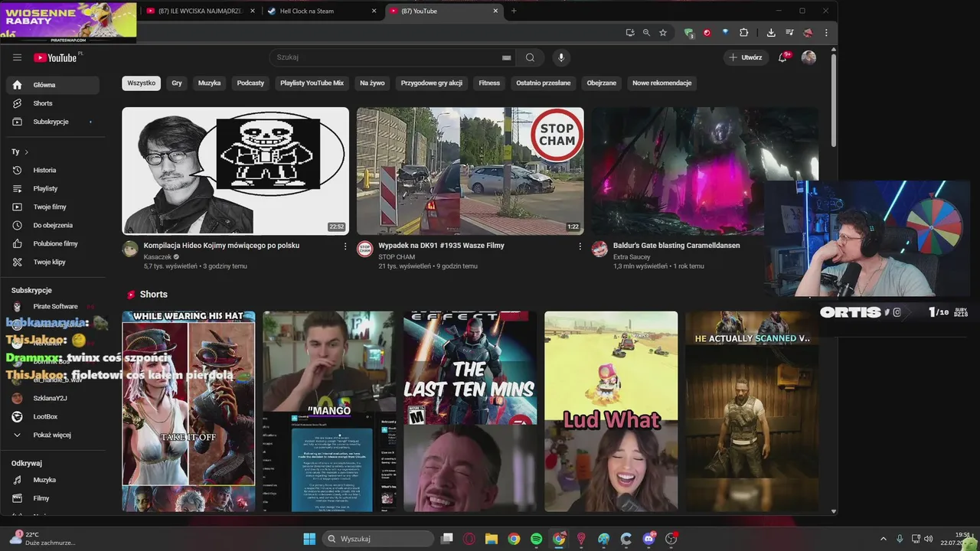Image resolution: width=980 pixels, height=551 pixels.
Task: Play the Hideo Kojima compilation thumbnail
Action: point(235,171)
